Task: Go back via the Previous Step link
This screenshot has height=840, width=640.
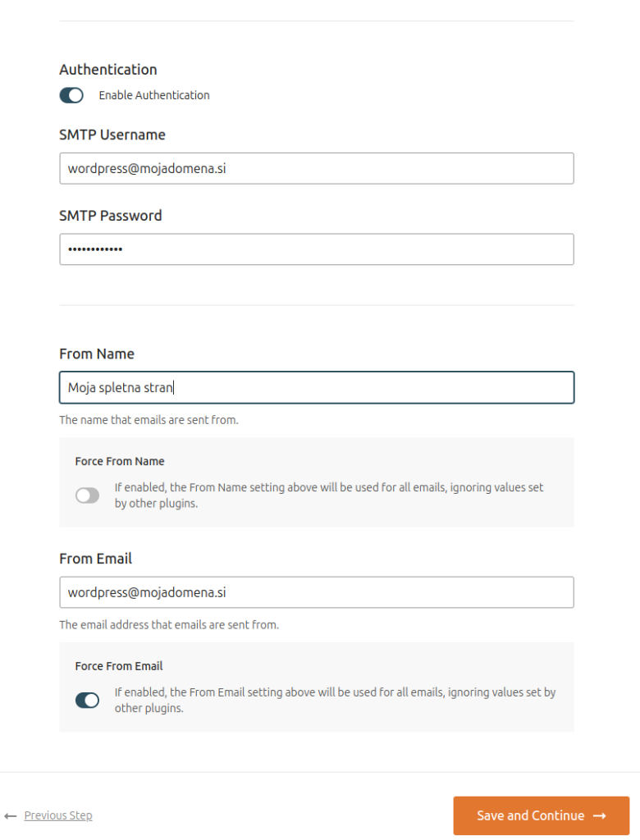Action: 58,815
